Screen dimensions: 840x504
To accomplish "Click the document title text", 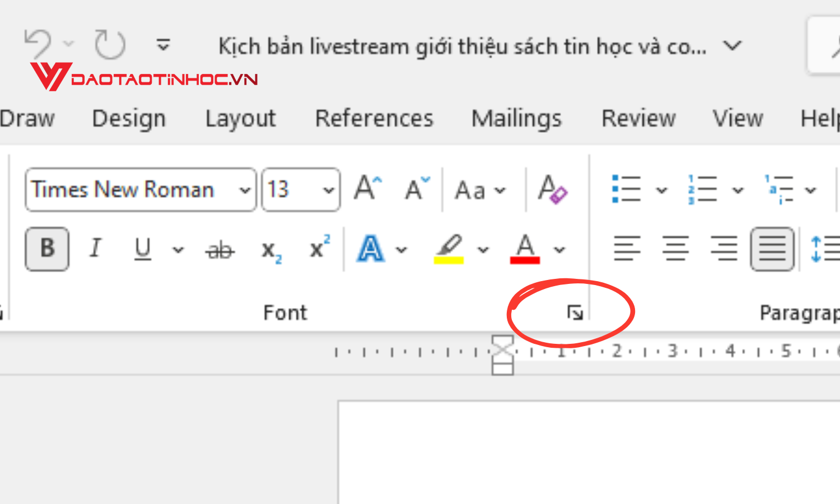I will [463, 46].
